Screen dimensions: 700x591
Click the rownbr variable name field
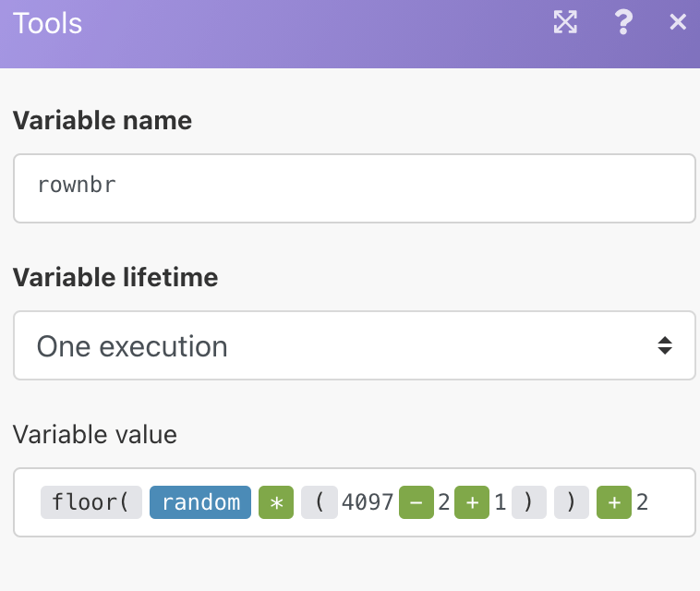click(x=354, y=188)
